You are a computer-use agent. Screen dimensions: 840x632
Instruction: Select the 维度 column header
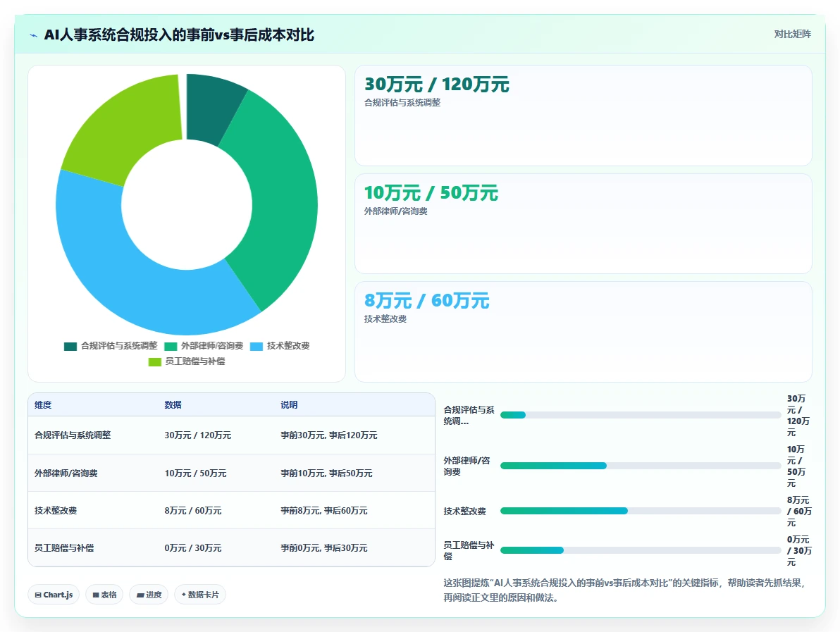click(x=43, y=405)
